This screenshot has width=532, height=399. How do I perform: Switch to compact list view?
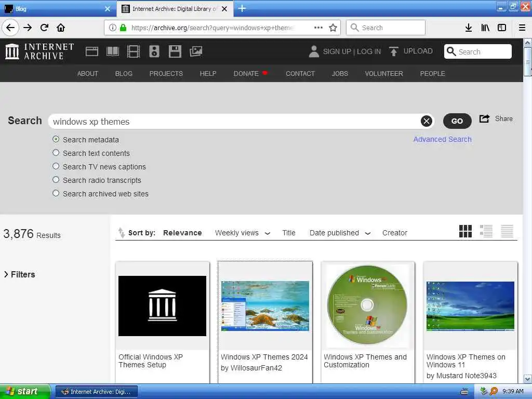[x=507, y=231]
